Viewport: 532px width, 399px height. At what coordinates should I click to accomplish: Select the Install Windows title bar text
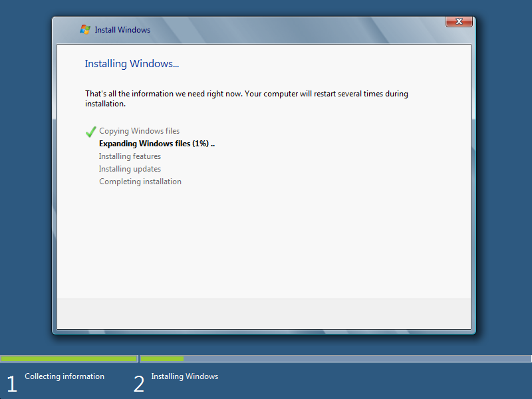pyautogui.click(x=122, y=30)
